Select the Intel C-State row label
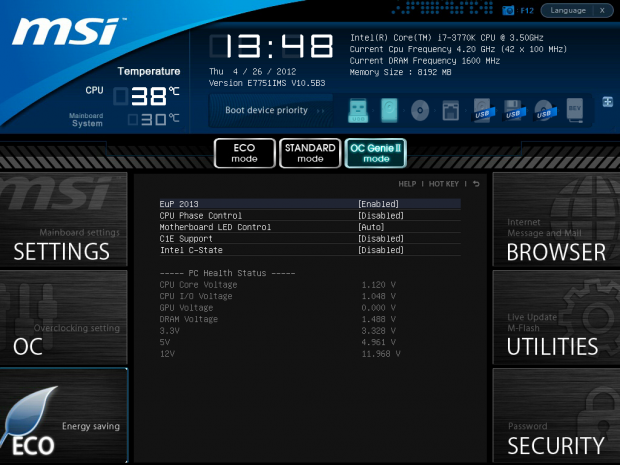The image size is (620, 465). click(191, 250)
